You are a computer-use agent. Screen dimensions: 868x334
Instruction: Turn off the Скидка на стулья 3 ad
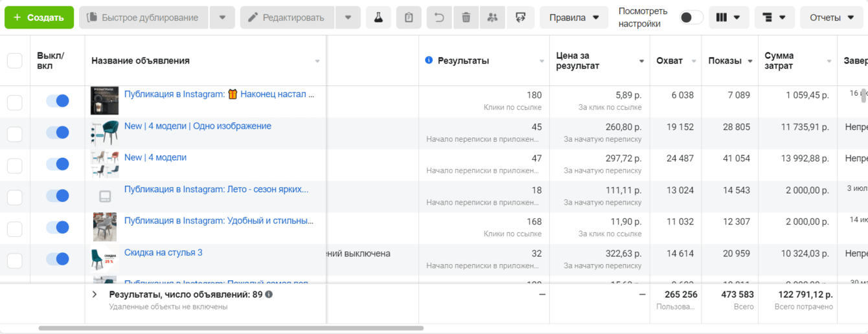[58, 259]
